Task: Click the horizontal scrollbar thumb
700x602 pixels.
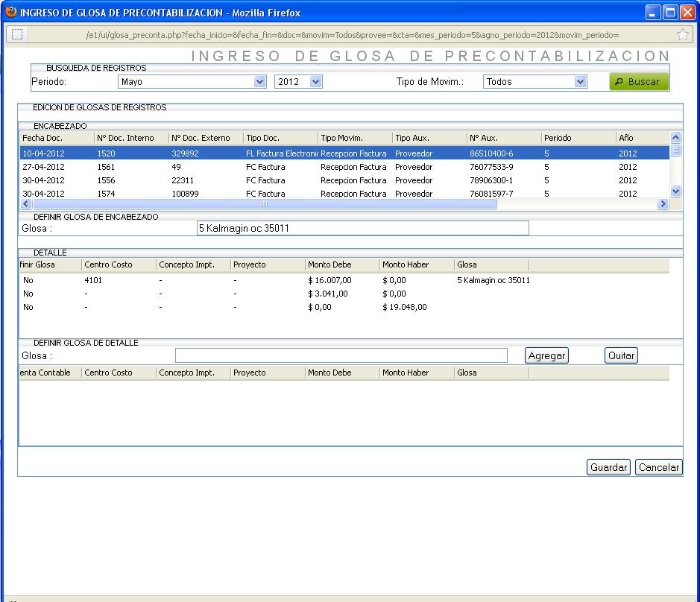Action: point(265,204)
